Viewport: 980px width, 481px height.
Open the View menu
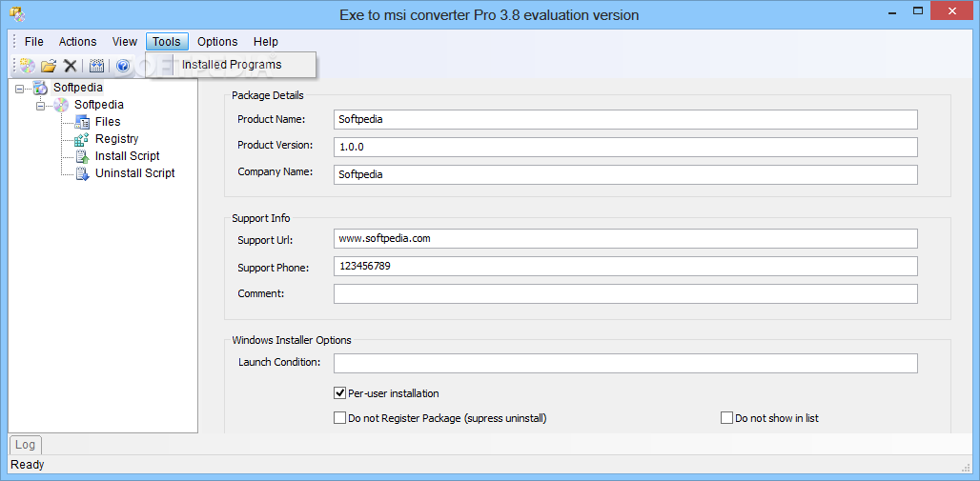click(x=124, y=42)
